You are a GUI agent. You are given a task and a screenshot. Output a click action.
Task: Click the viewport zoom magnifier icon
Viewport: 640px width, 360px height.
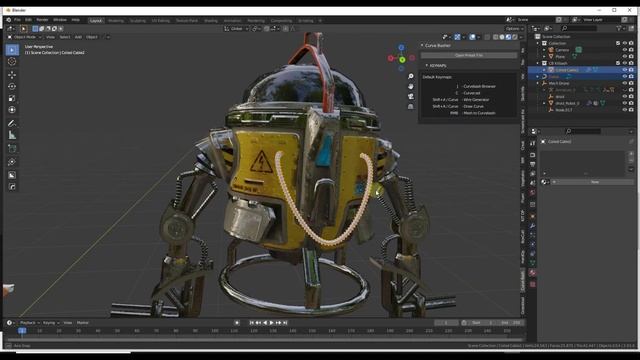tap(411, 76)
